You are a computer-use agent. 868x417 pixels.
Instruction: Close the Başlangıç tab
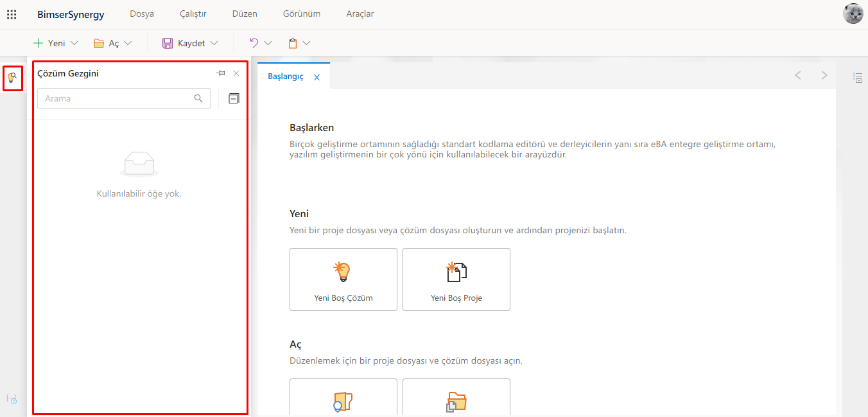pyautogui.click(x=317, y=77)
